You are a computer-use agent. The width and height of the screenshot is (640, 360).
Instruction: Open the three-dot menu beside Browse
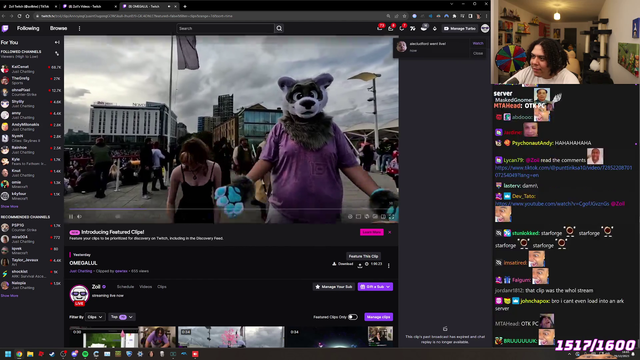click(79, 29)
